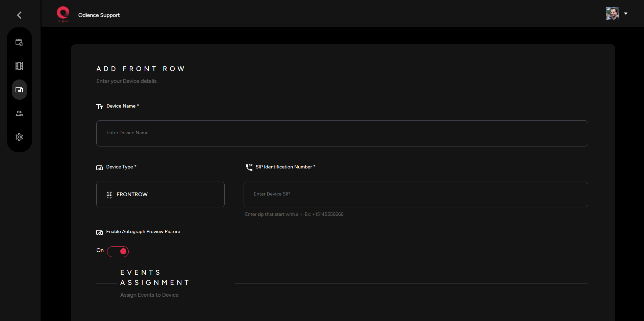This screenshot has height=321, width=644.
Task: Click the user profile avatar
Action: (612, 14)
